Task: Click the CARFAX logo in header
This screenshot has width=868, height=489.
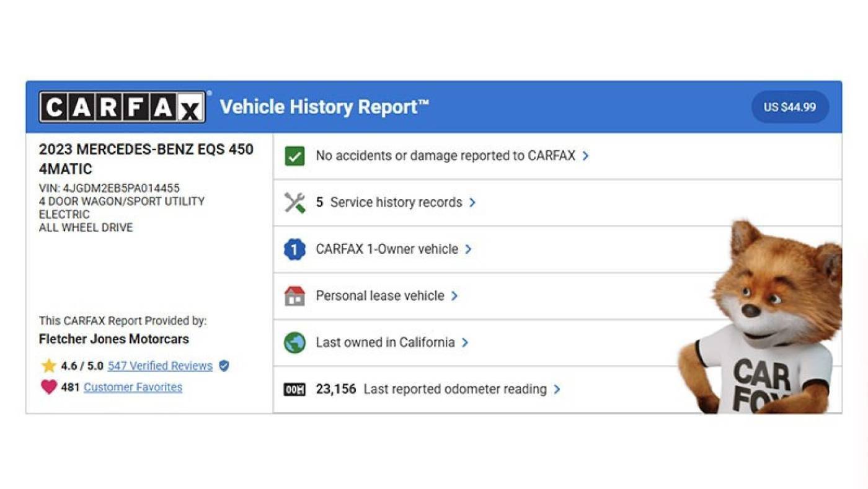Action: tap(122, 107)
